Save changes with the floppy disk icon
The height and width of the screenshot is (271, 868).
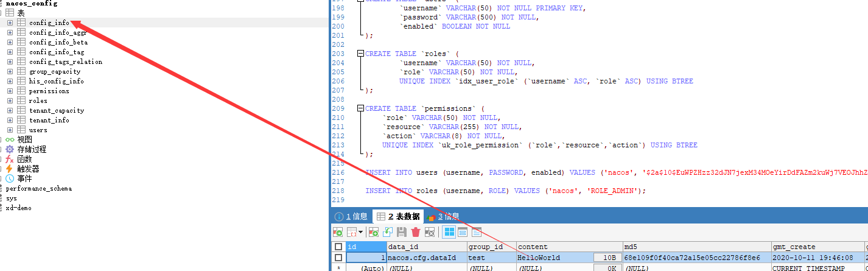point(402,232)
